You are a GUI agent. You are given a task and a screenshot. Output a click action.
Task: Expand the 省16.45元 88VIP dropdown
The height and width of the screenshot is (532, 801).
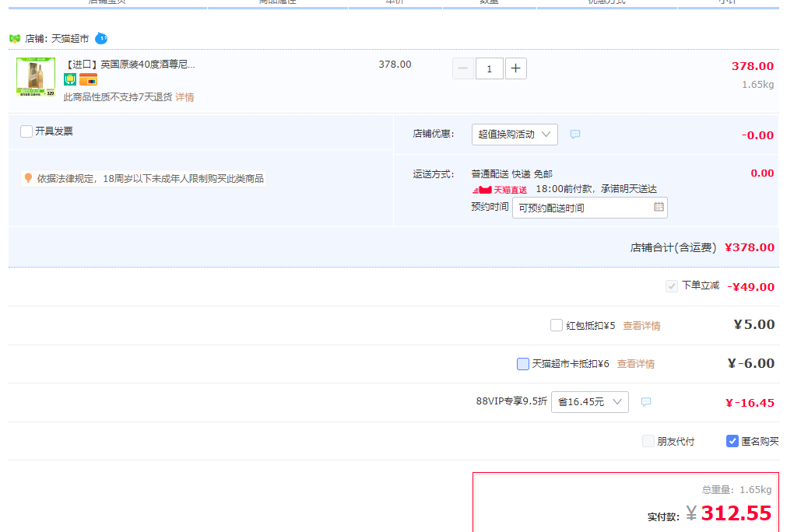click(589, 402)
